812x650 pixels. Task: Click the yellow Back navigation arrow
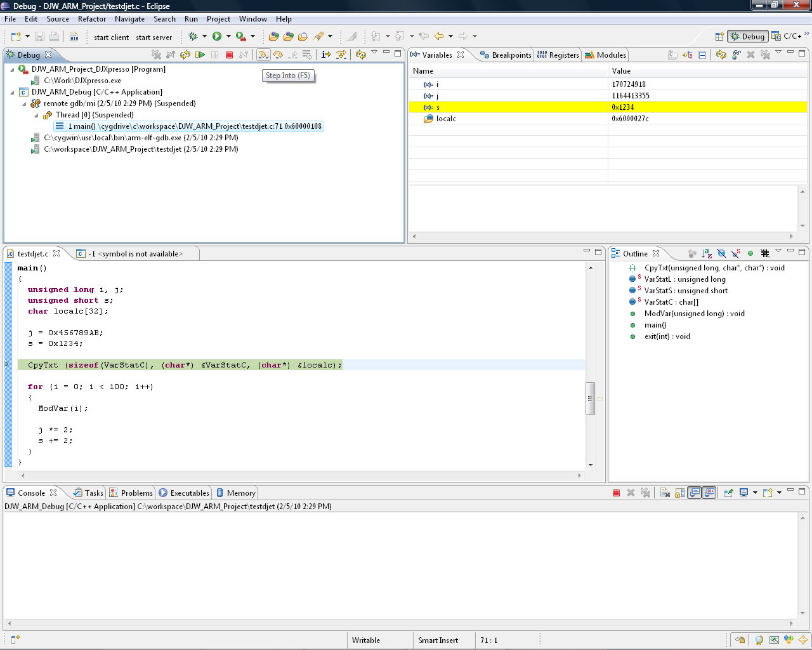pyautogui.click(x=439, y=37)
